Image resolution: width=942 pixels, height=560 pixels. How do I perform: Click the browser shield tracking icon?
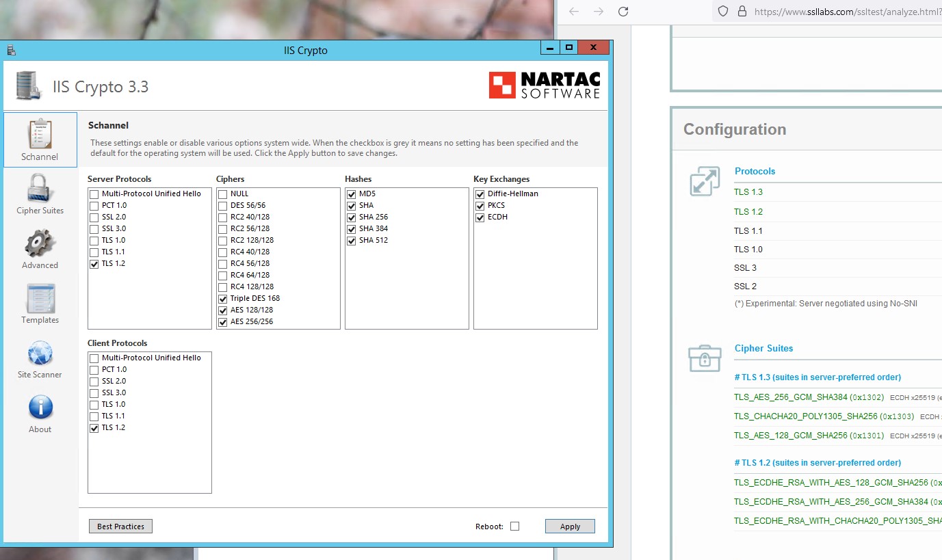pyautogui.click(x=723, y=12)
